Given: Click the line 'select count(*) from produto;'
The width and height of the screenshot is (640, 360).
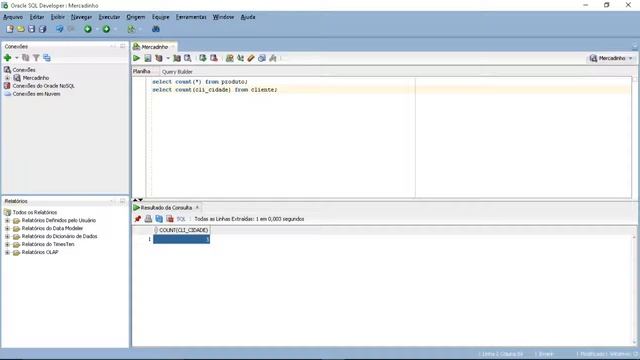Looking at the screenshot, I should [x=200, y=82].
